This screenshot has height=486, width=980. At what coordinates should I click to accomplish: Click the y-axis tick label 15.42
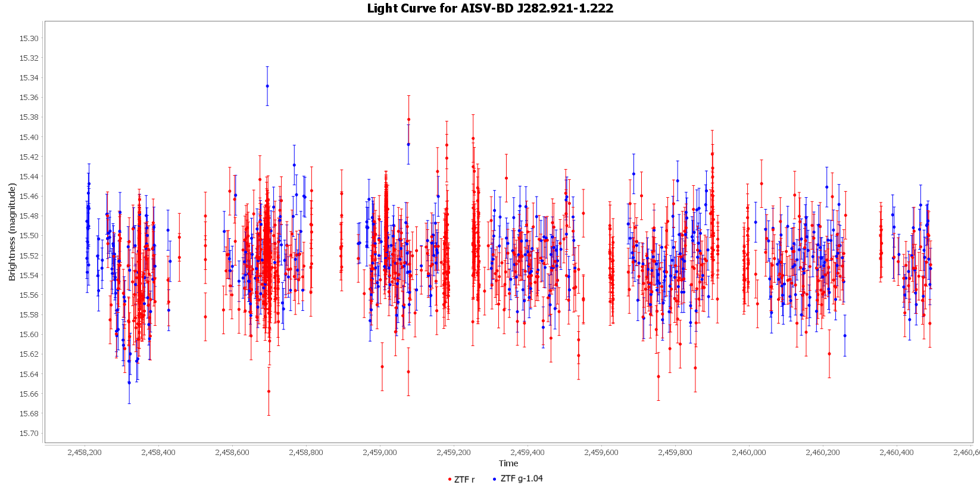pyautogui.click(x=29, y=157)
